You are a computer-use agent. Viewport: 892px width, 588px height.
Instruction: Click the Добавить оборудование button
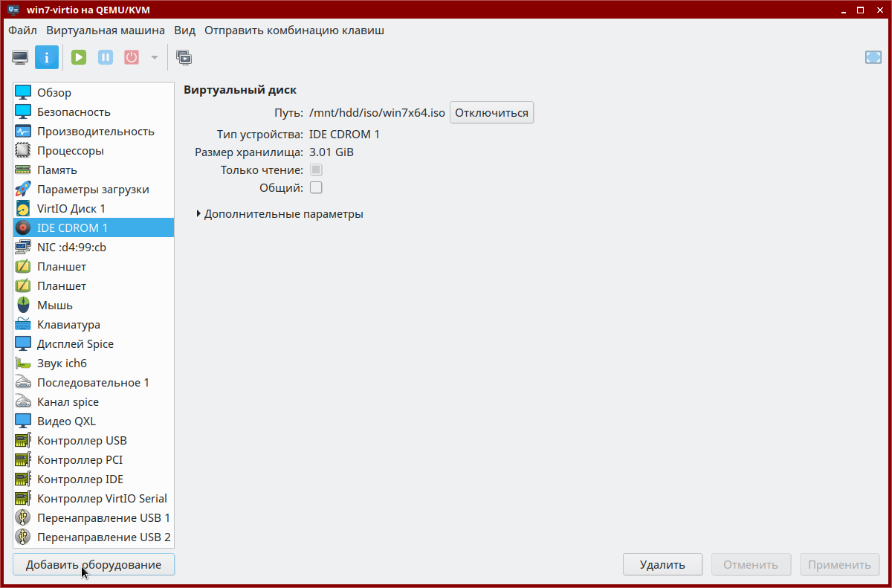tap(94, 565)
